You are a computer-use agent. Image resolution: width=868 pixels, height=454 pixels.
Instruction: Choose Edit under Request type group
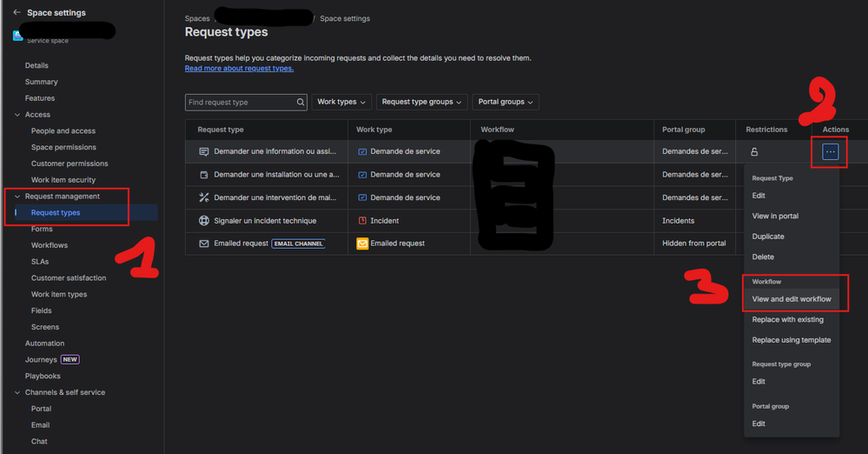point(759,382)
